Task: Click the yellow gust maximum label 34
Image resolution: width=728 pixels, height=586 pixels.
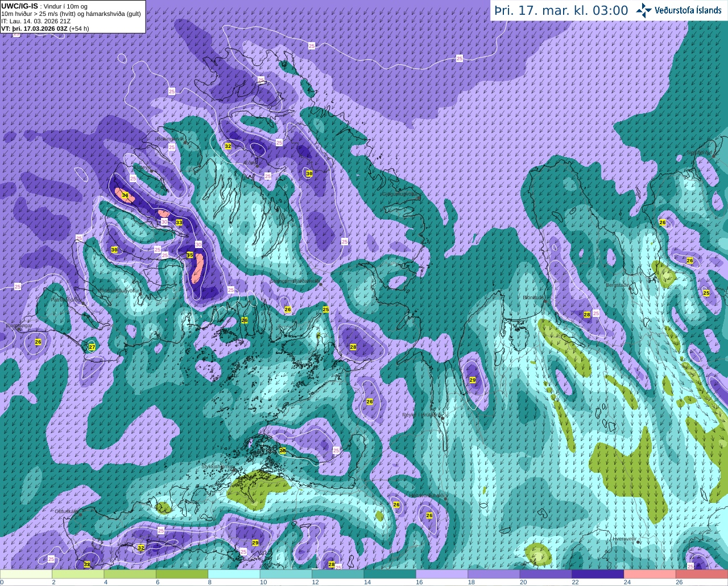Action: (x=125, y=196)
